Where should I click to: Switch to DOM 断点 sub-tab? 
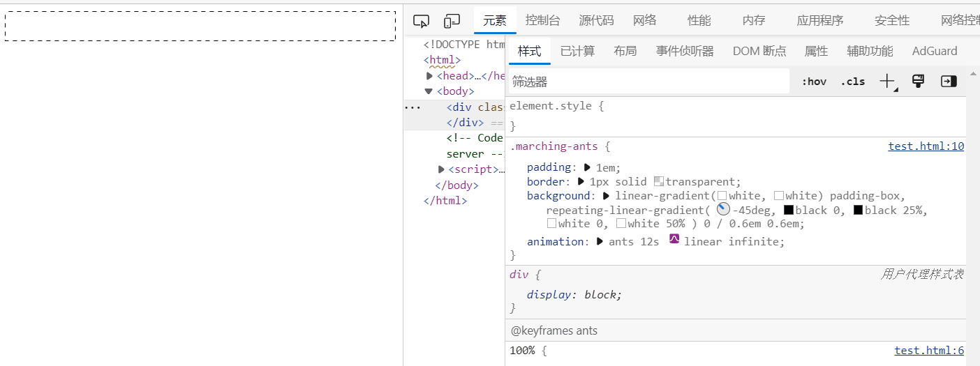[759, 51]
